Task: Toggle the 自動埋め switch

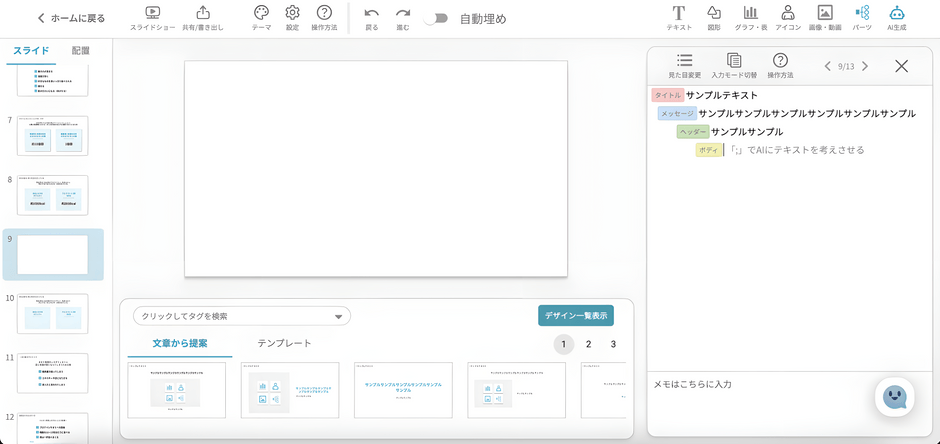Action: click(x=436, y=19)
